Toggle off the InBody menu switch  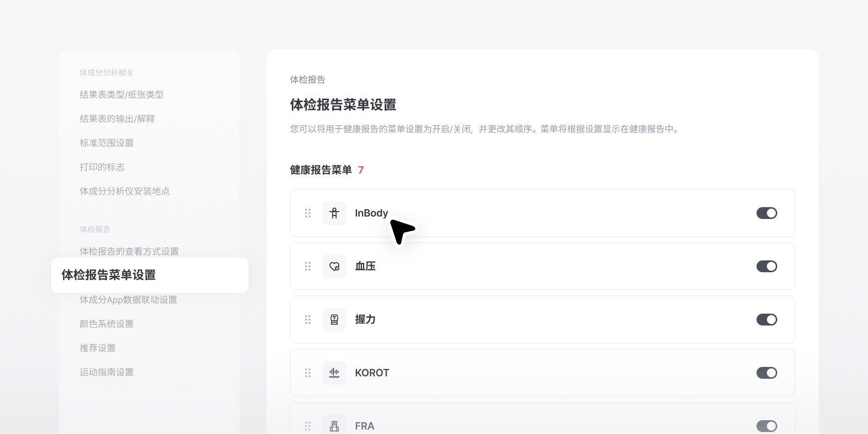click(767, 213)
